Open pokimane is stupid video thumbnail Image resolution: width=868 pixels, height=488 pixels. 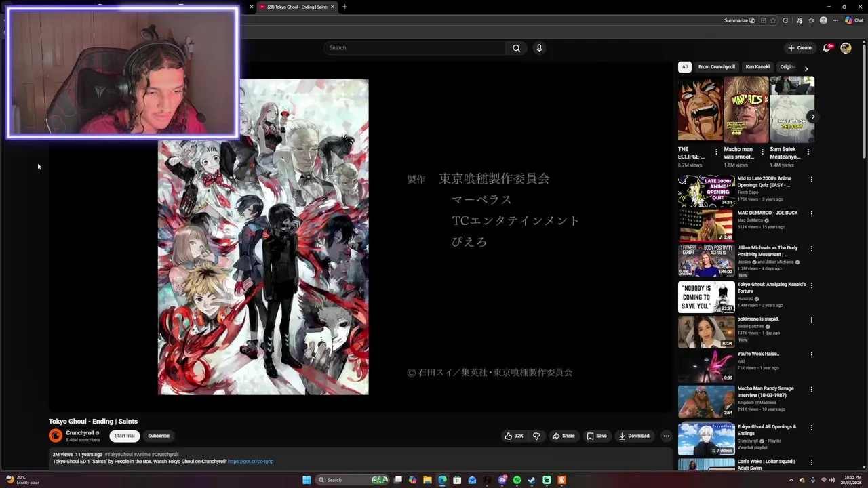tap(707, 331)
